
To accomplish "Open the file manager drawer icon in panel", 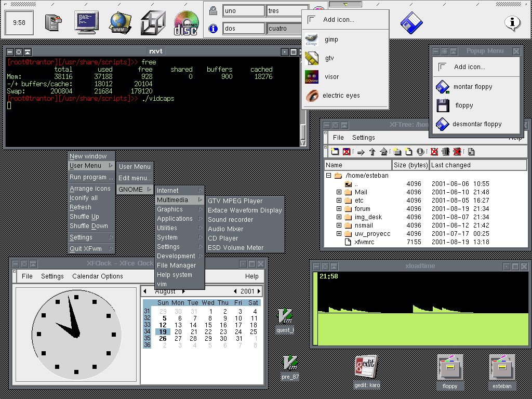I will 54,23.
